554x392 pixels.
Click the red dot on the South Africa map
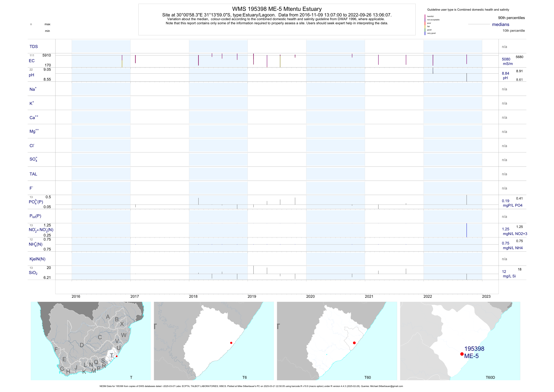pos(117,356)
